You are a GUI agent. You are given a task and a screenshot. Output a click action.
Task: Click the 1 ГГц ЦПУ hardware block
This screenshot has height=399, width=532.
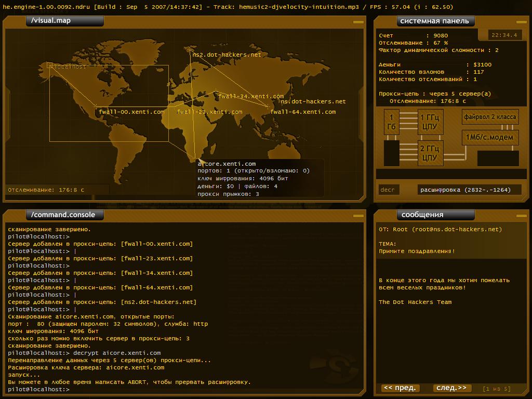tap(430, 122)
